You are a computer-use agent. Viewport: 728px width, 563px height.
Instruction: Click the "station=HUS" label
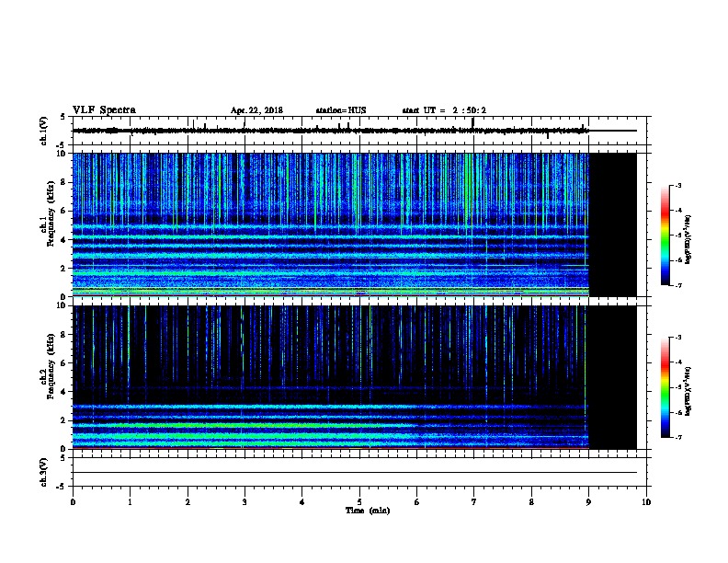[341, 110]
